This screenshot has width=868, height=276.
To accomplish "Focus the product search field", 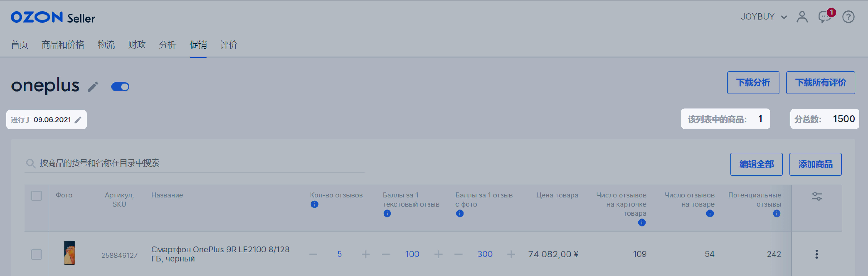I will coord(194,163).
